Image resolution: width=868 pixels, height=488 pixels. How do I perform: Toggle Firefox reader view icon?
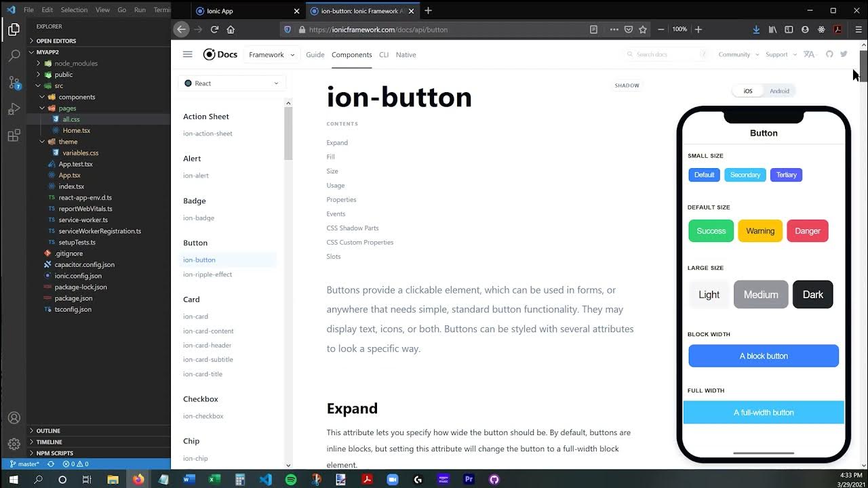click(x=593, y=29)
